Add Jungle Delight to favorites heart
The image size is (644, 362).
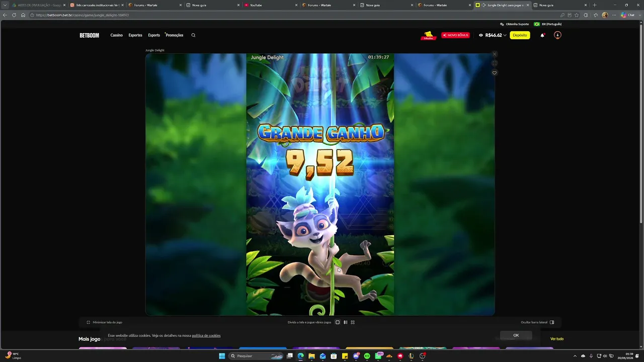(495, 73)
